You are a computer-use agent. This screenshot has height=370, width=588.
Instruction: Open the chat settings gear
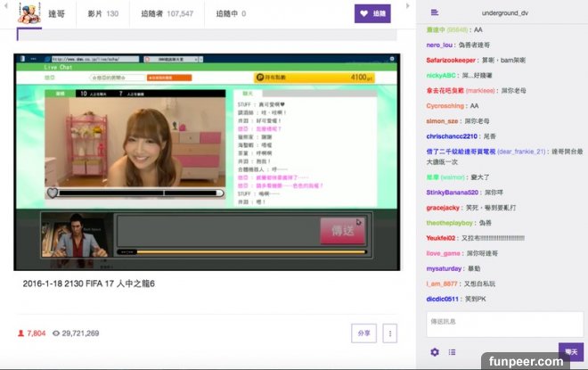[435, 352]
